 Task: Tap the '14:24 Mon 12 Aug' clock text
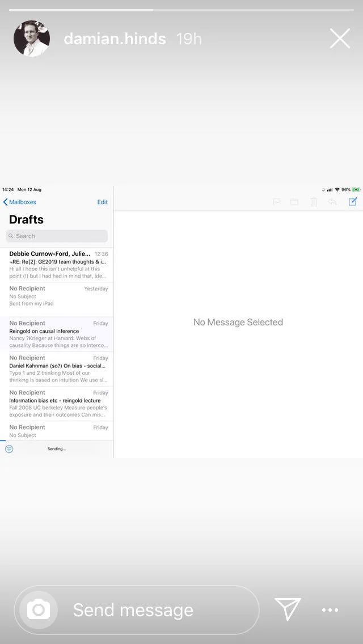[x=22, y=190]
